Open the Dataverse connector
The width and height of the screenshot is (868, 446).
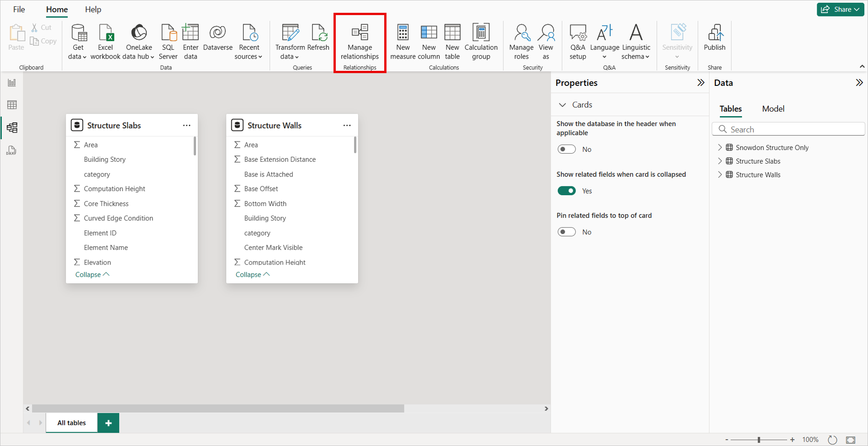point(217,37)
